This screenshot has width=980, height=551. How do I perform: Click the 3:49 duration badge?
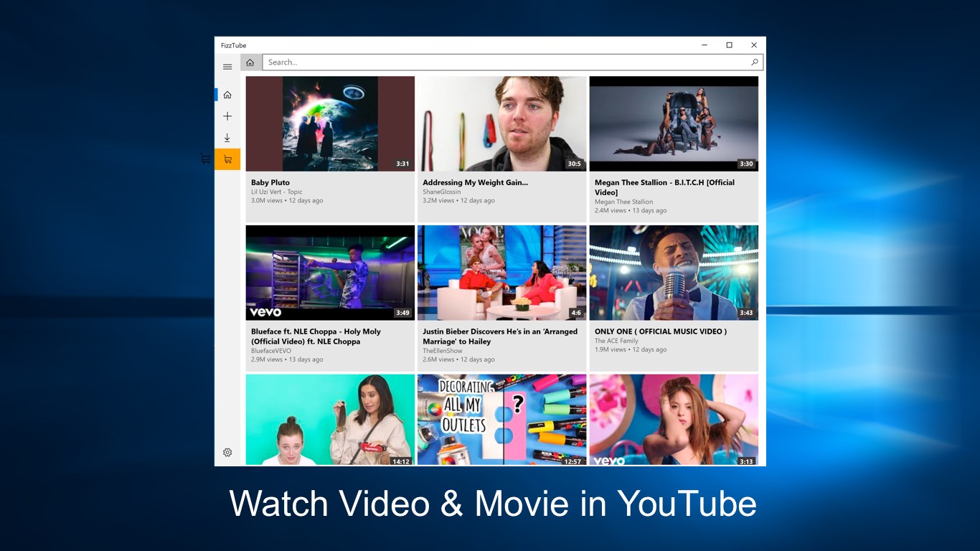[x=403, y=314]
